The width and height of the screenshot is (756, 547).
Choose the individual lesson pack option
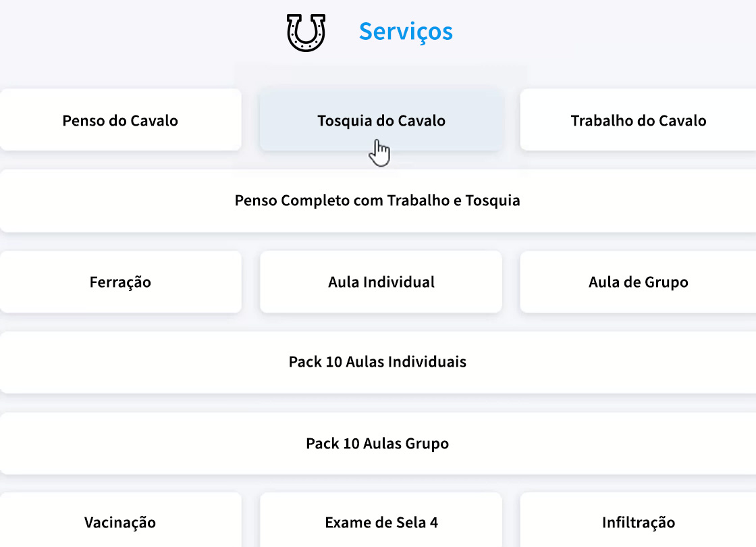377,362
